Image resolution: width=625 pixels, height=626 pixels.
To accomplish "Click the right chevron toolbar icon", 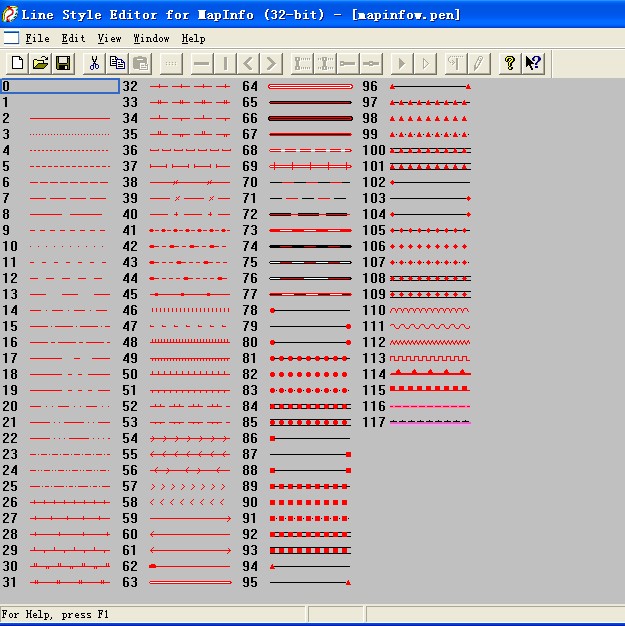I will click(x=272, y=63).
